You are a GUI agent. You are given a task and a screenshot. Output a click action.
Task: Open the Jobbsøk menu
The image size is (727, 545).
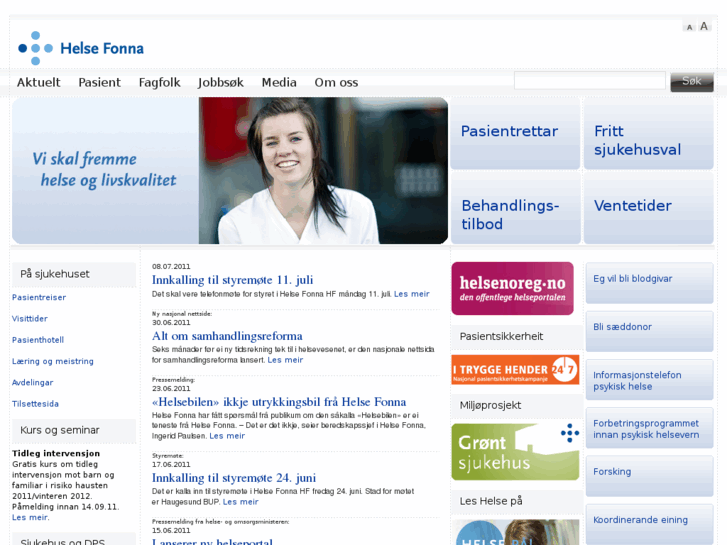click(221, 83)
